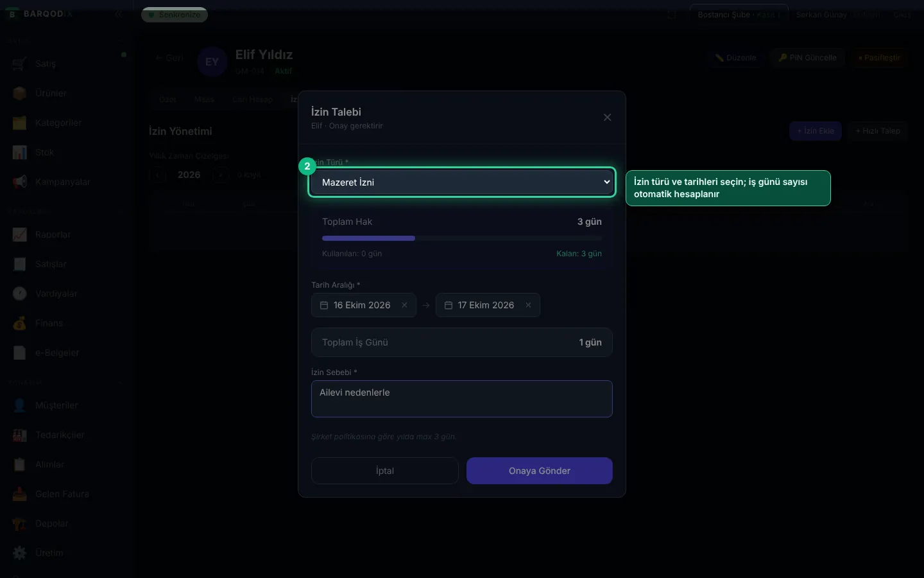
Task: Click the Hızlı Talep button
Action: click(878, 131)
